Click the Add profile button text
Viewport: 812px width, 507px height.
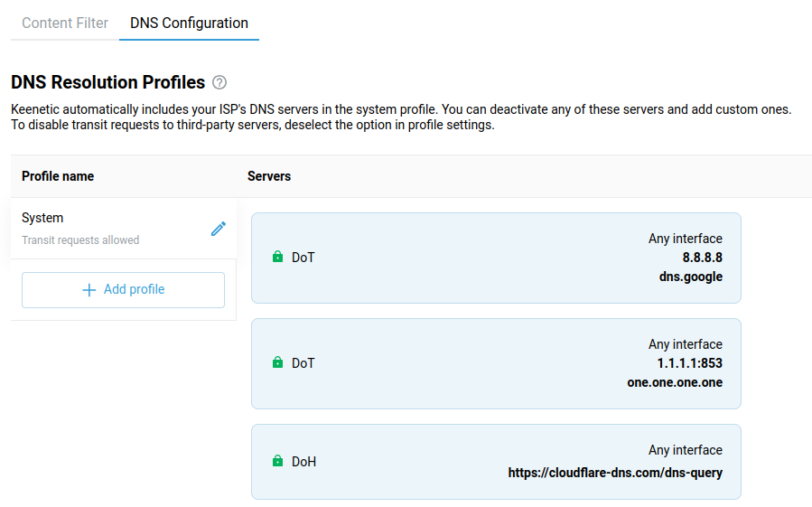click(134, 290)
